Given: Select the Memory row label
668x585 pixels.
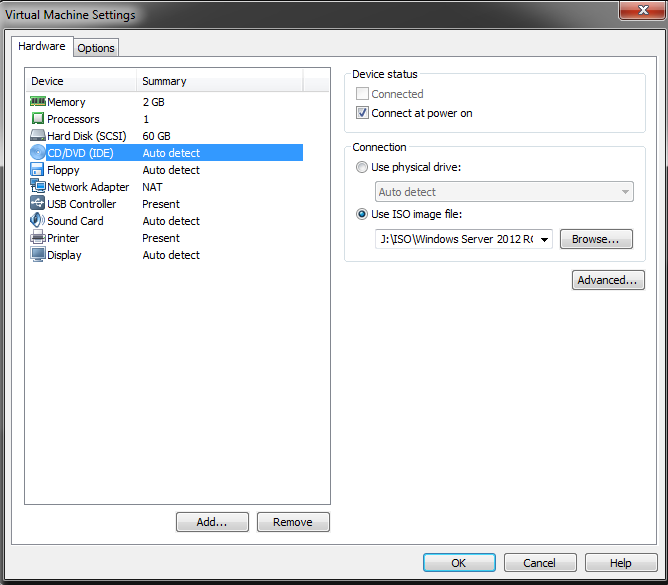Looking at the screenshot, I should point(66,102).
